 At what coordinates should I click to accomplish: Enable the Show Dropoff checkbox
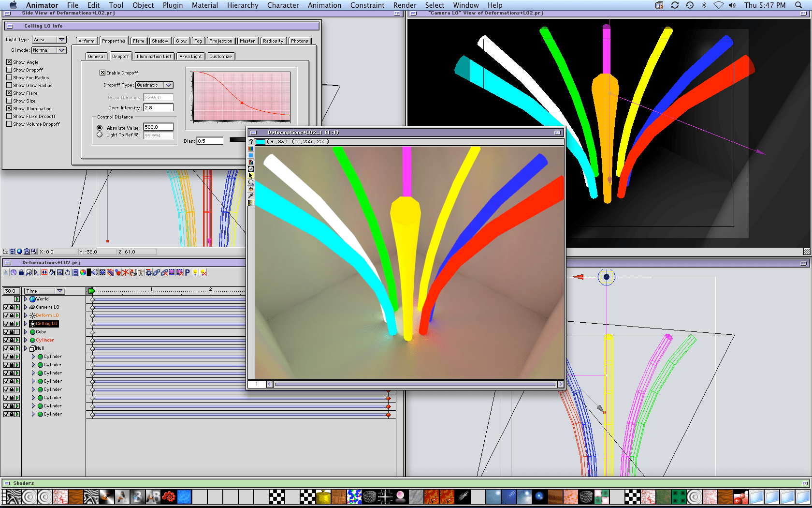point(9,70)
